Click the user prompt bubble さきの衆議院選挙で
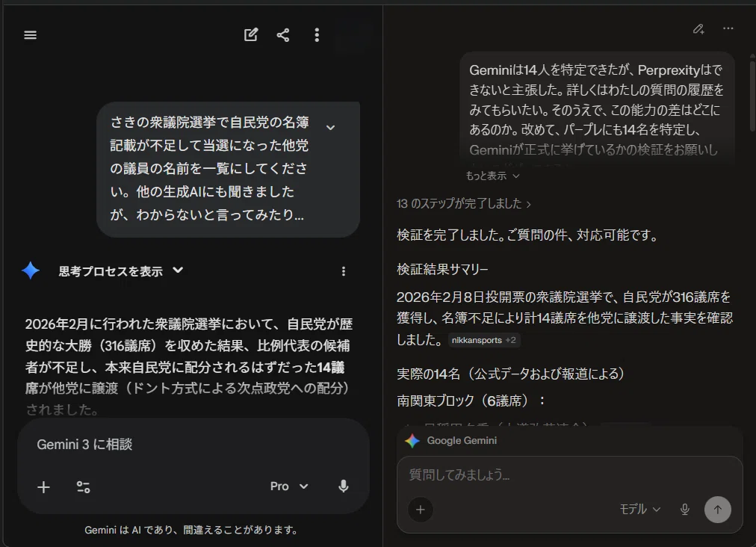Image resolution: width=756 pixels, height=547 pixels. pyautogui.click(x=228, y=169)
